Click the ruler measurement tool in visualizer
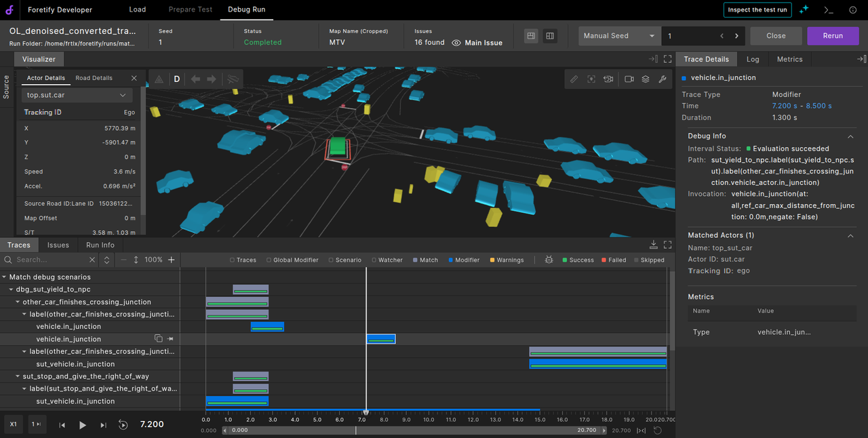Image resolution: width=868 pixels, height=438 pixels. coord(574,79)
